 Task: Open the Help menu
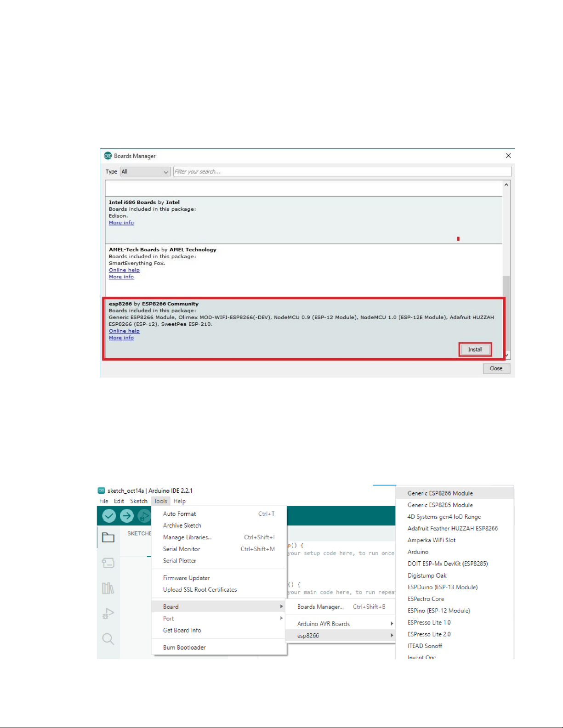click(180, 501)
